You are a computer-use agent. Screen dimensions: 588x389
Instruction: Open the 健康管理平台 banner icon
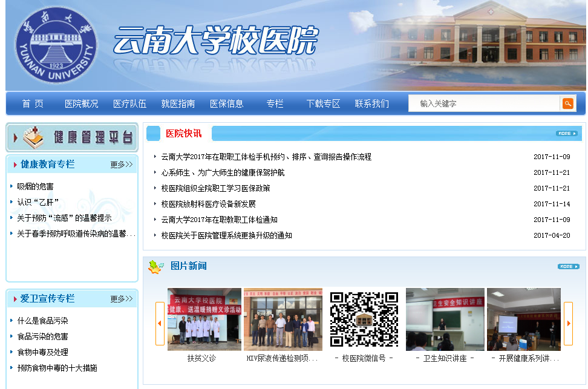(71, 137)
